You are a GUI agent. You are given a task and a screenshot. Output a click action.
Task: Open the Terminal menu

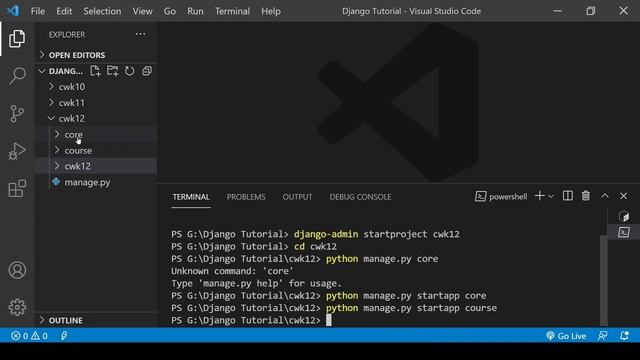pos(232,11)
